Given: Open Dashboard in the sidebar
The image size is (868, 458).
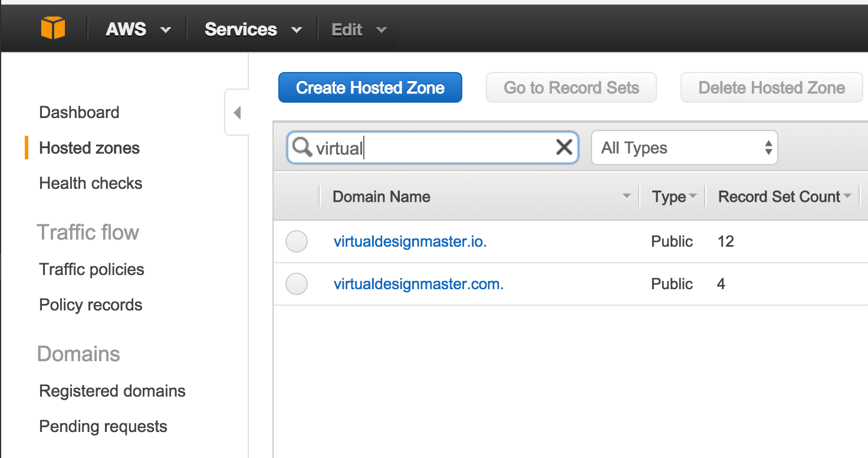Looking at the screenshot, I should click(x=79, y=112).
